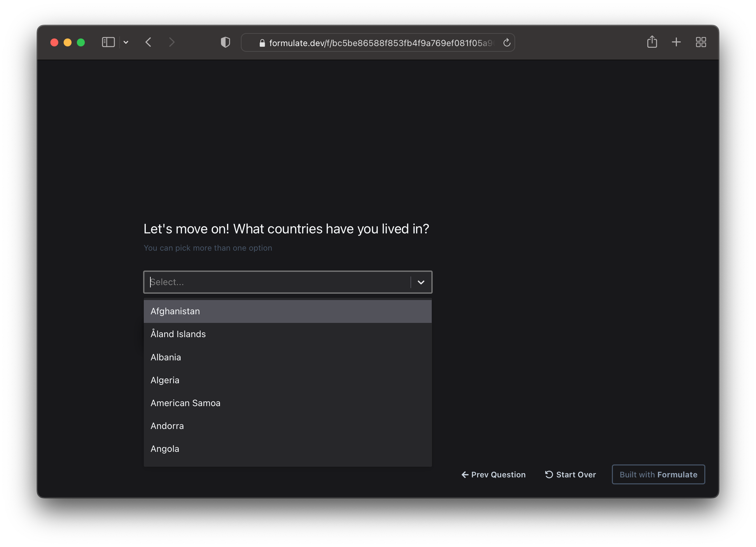This screenshot has width=756, height=547.
Task: Open the sidebar options chevron
Action: click(x=126, y=42)
